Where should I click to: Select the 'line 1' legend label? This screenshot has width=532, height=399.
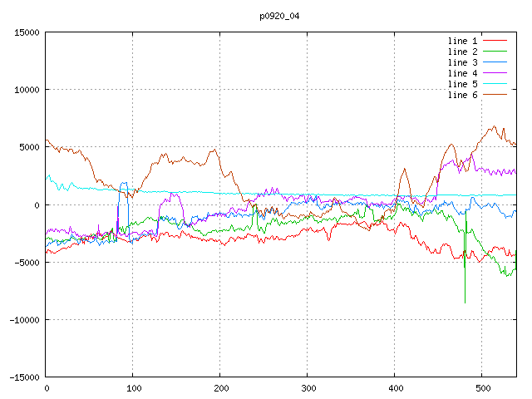click(462, 41)
